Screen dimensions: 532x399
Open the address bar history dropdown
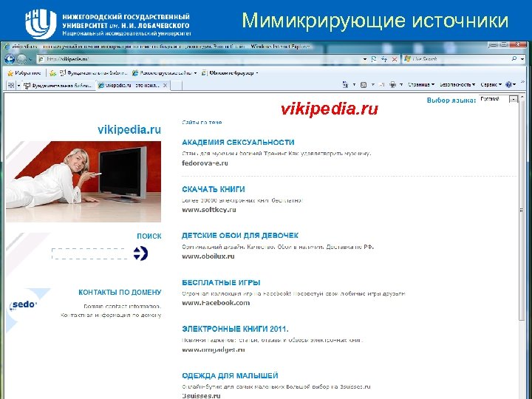click(x=365, y=59)
